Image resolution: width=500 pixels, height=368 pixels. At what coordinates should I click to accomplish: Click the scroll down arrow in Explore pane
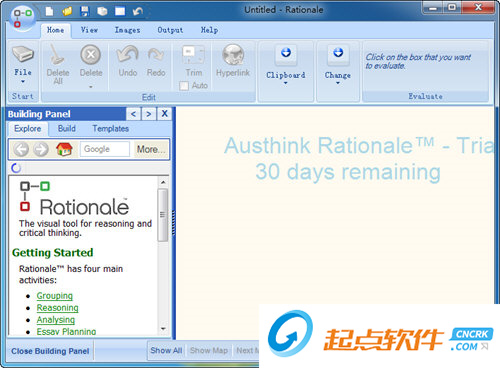tap(163, 329)
